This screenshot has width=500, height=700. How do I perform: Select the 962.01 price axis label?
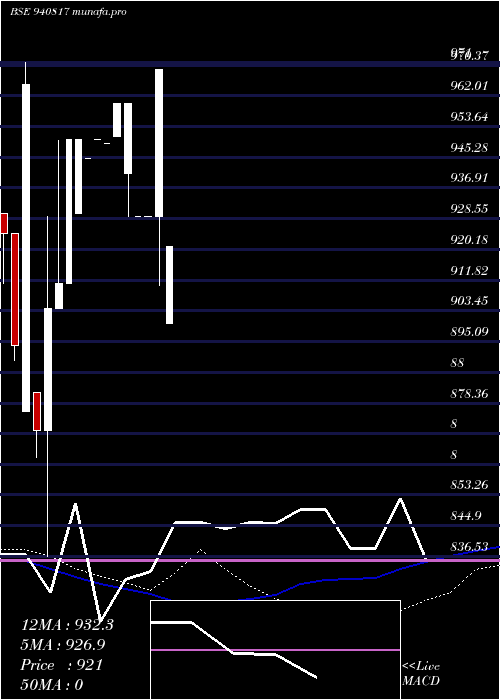(469, 86)
